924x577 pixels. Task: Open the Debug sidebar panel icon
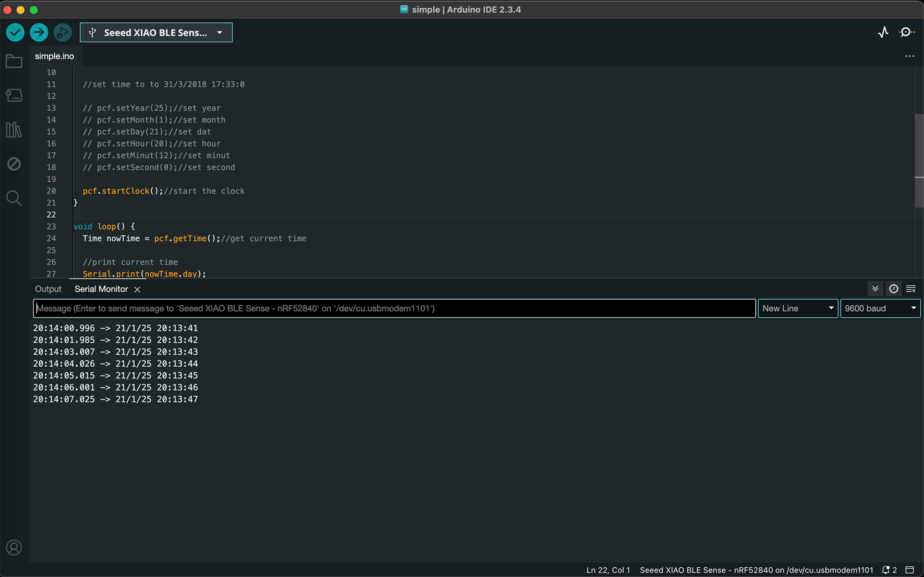14,164
